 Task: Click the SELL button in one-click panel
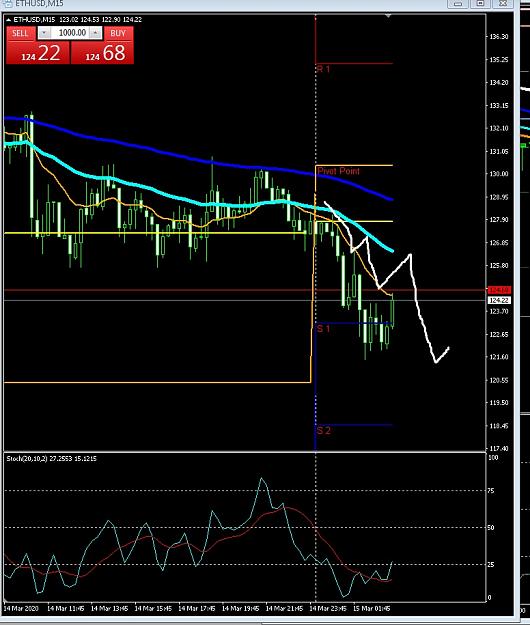click(21, 33)
